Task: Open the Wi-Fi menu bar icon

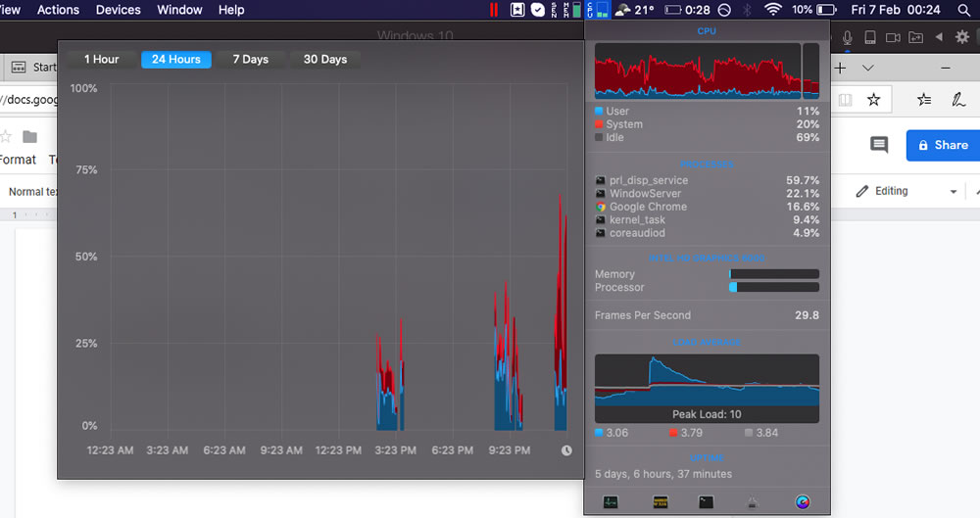Action: 773,10
